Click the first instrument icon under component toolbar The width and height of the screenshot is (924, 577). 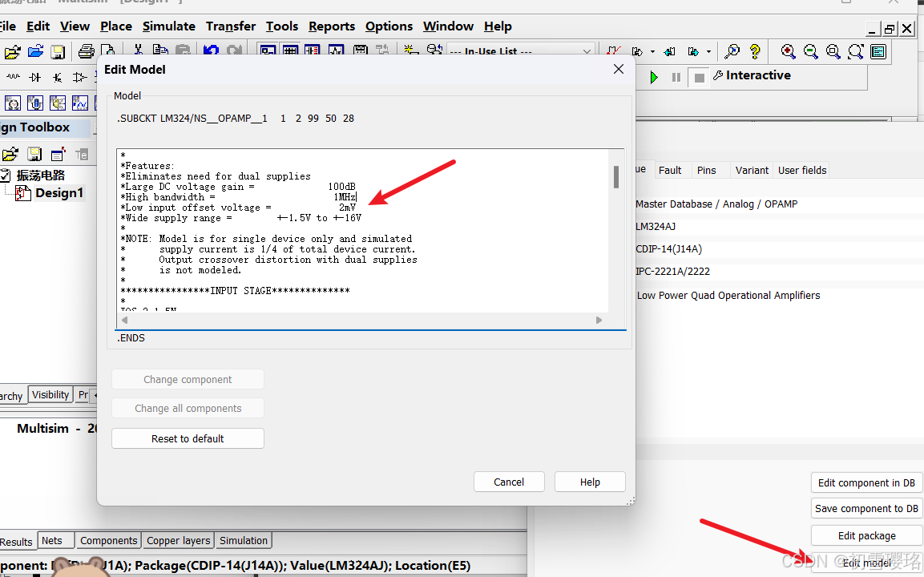(12, 103)
